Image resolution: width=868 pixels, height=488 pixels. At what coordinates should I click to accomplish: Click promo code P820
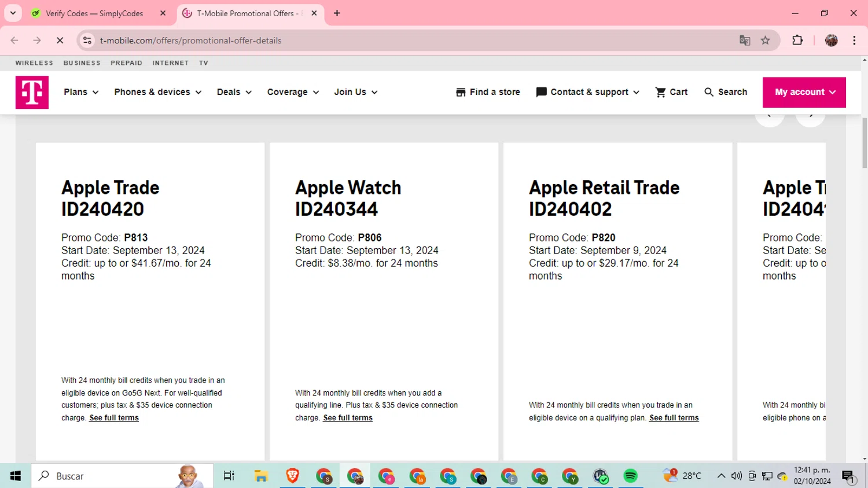click(x=604, y=238)
